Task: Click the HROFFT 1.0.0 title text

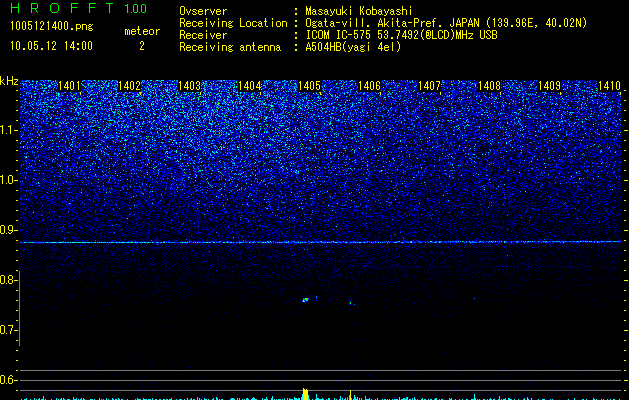Action: (x=79, y=8)
